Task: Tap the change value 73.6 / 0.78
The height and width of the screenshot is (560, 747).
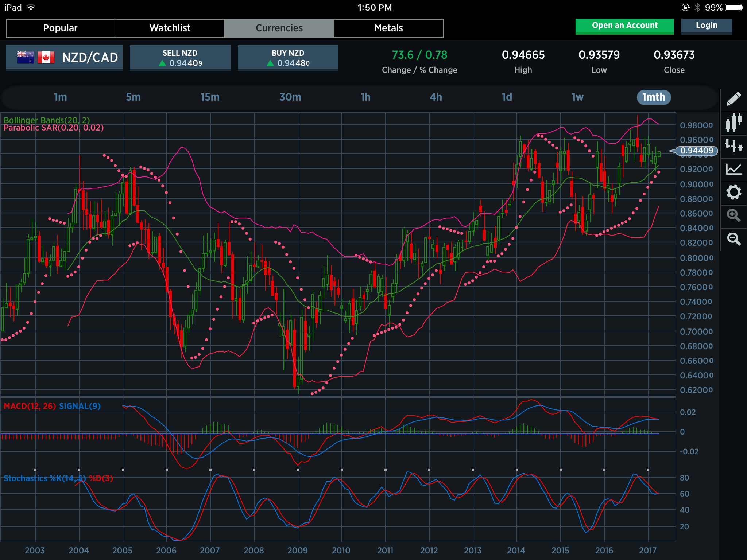Action: coord(419,55)
